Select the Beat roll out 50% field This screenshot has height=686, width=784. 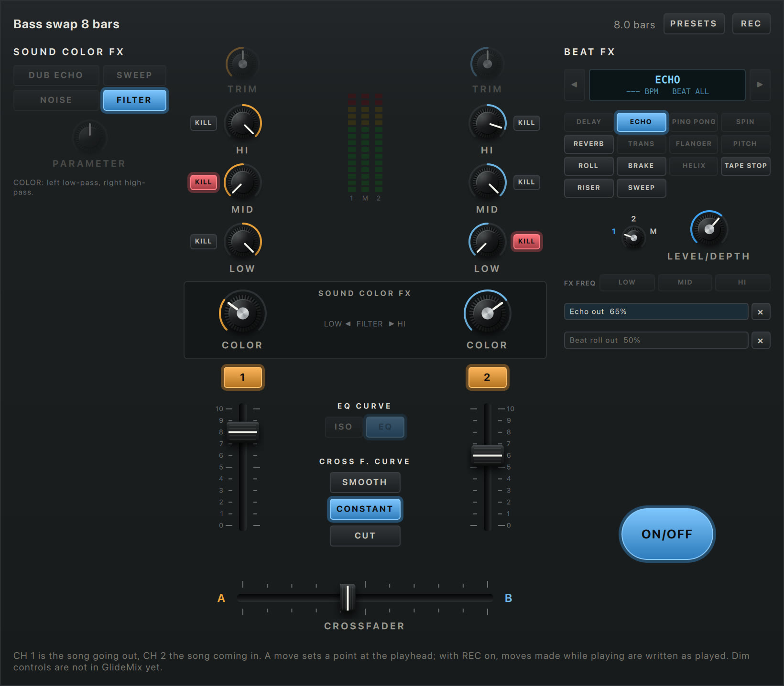tap(656, 341)
